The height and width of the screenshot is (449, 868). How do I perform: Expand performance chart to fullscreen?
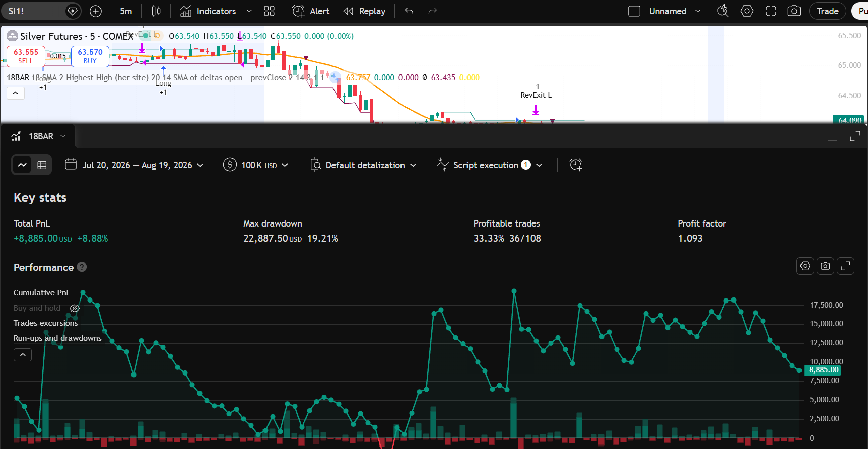click(x=845, y=266)
